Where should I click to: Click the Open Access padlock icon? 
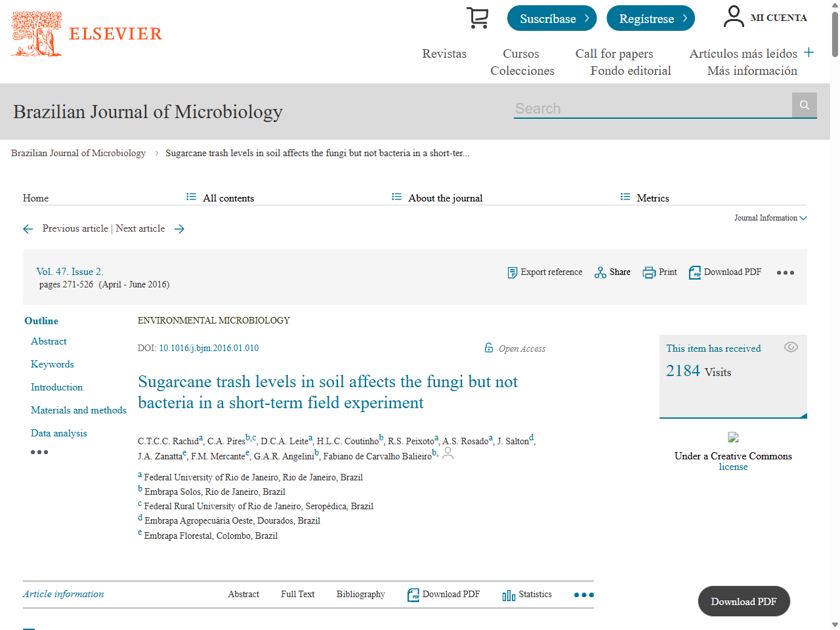[x=489, y=348]
